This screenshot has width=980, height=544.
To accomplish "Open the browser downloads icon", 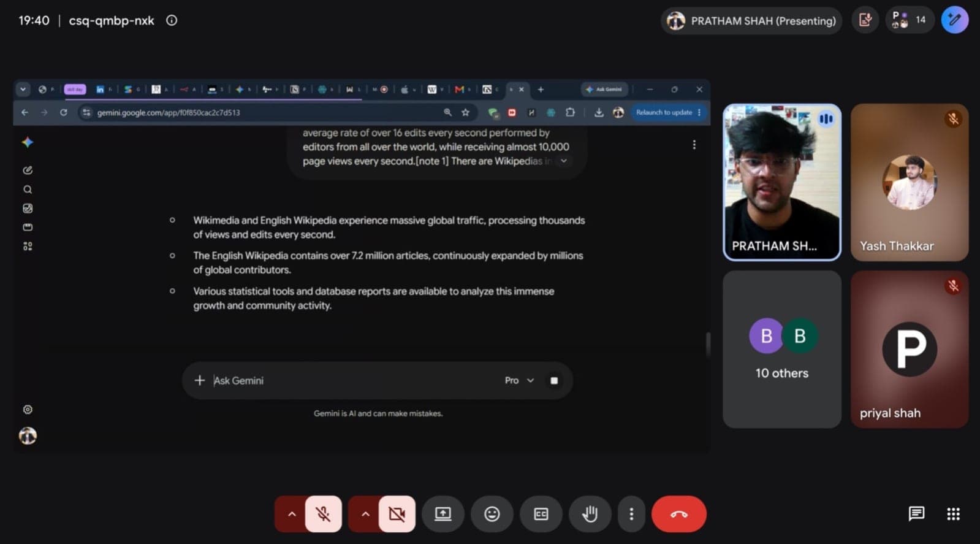I will coord(599,112).
